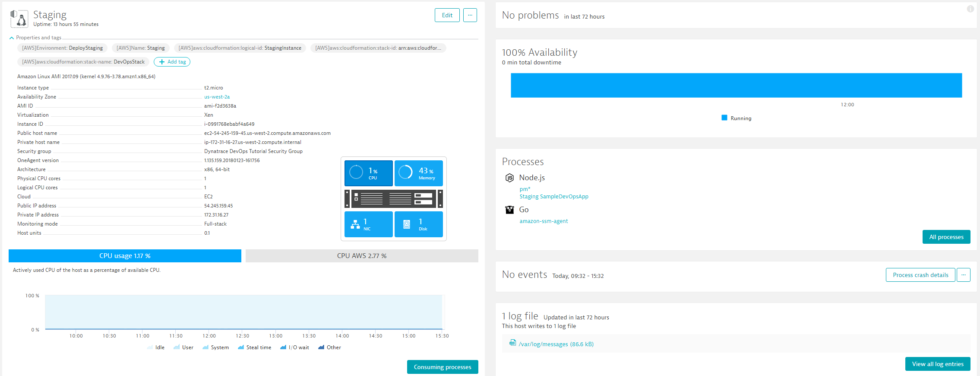Click the OneAgent version value
Image resolution: width=980 pixels, height=376 pixels.
pyautogui.click(x=232, y=160)
